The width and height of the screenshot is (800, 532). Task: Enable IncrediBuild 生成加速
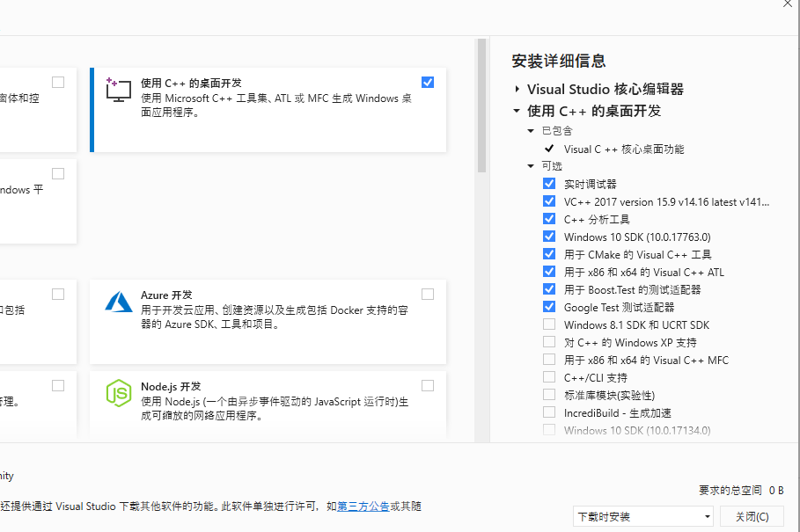click(549, 412)
